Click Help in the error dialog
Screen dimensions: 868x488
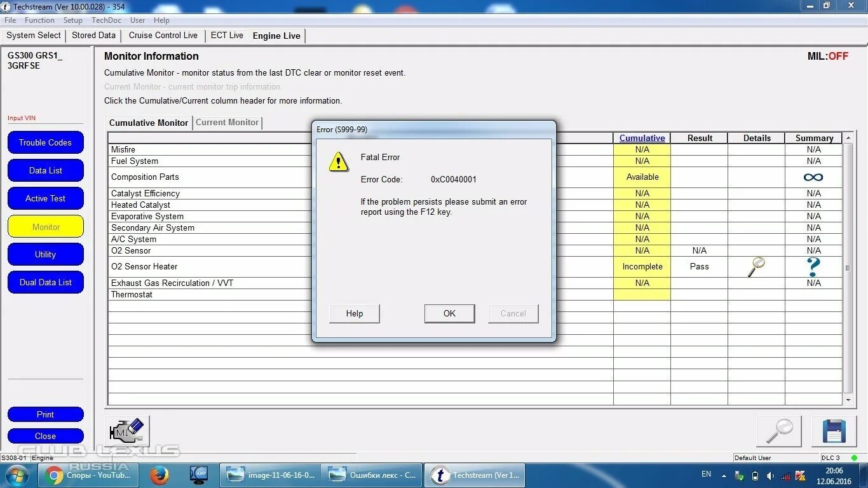click(x=354, y=313)
